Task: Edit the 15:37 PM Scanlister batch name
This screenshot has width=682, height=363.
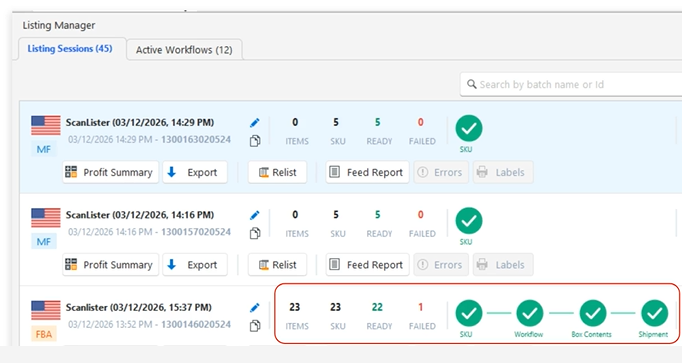Action: tap(254, 308)
